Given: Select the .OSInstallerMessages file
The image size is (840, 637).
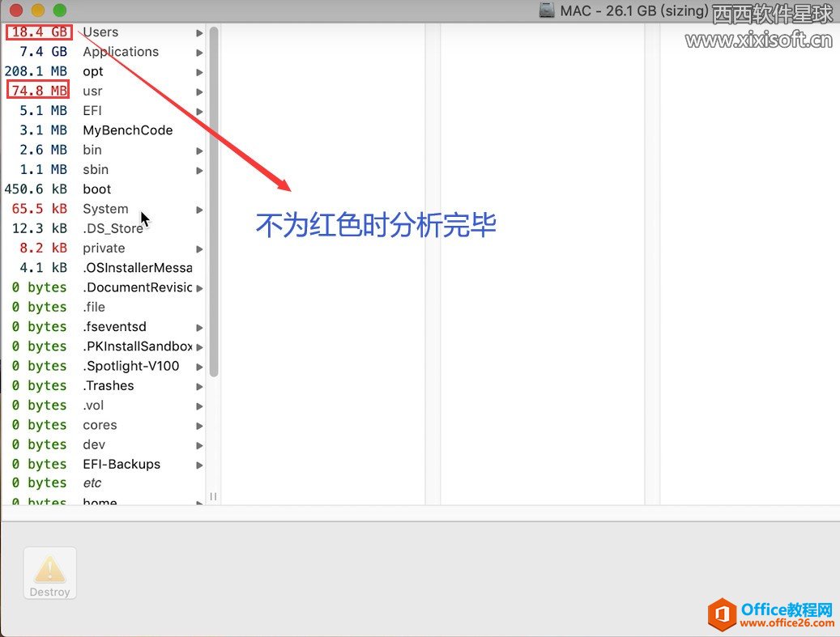Looking at the screenshot, I should pos(138,268).
